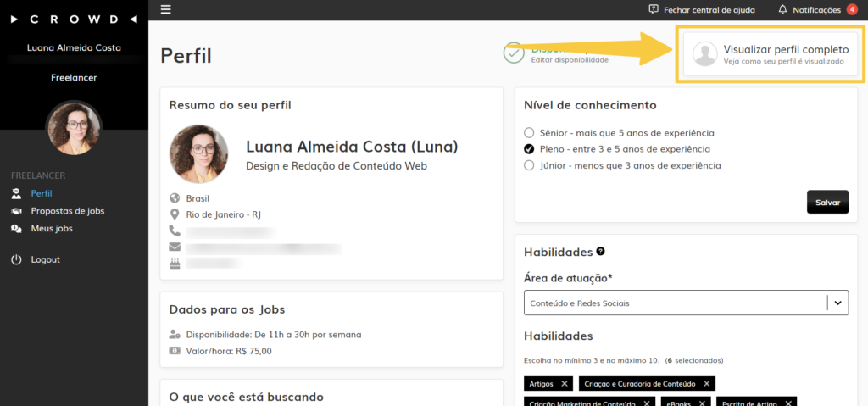The height and width of the screenshot is (406, 868).
Task: Open Propostas de jobs in sidebar
Action: (68, 211)
